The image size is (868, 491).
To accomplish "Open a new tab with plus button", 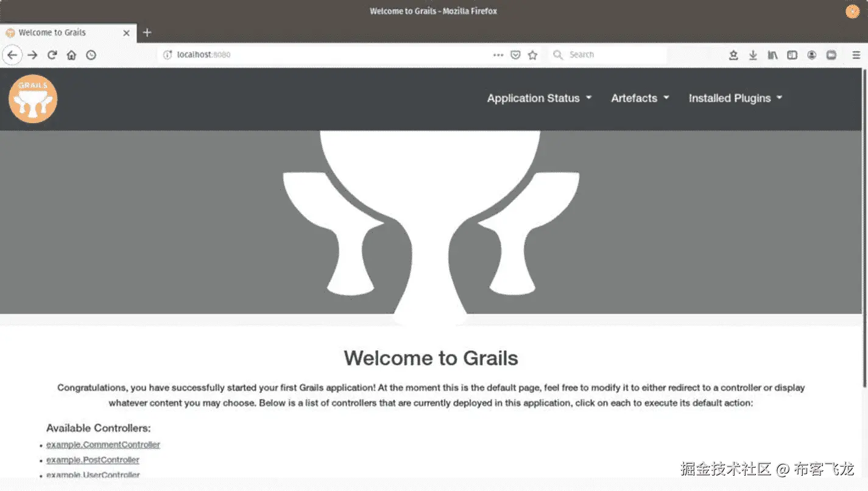I will 147,32.
